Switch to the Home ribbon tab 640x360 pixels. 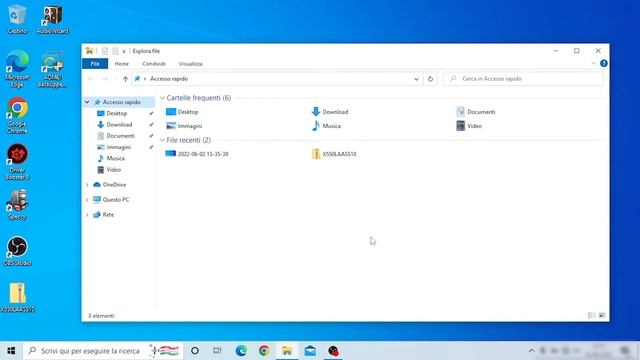point(122,64)
